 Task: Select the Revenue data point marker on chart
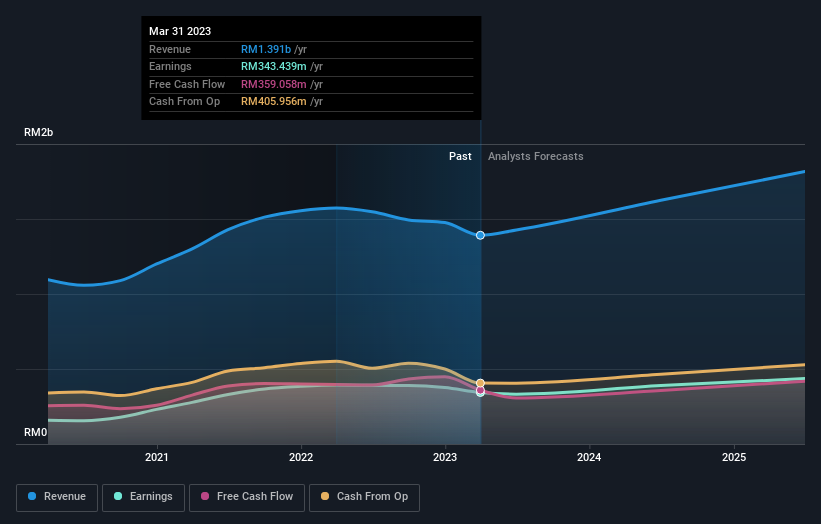point(480,236)
